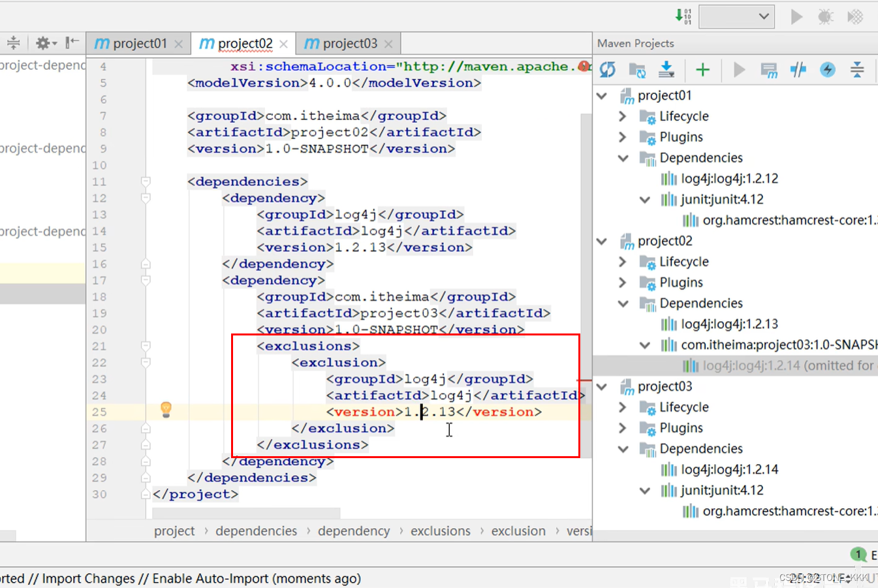Collapse junit:junit:4.12 under project03
This screenshot has height=588, width=878.
tap(645, 491)
